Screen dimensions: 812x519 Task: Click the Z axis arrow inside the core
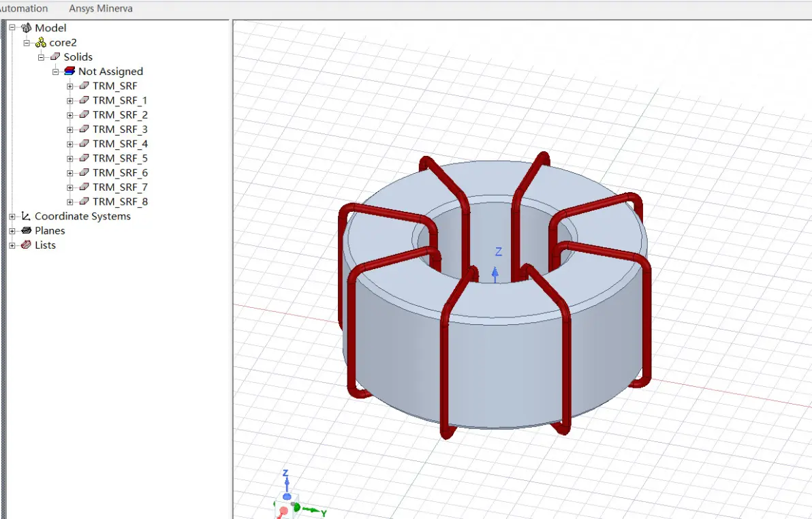(x=495, y=274)
